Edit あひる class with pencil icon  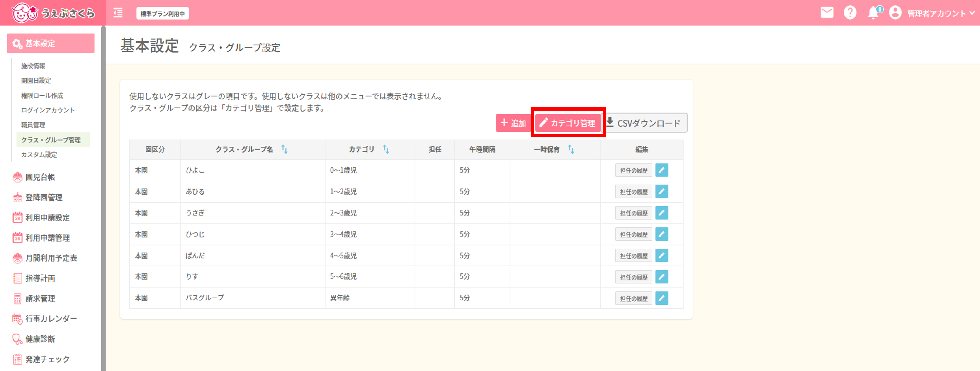point(661,191)
